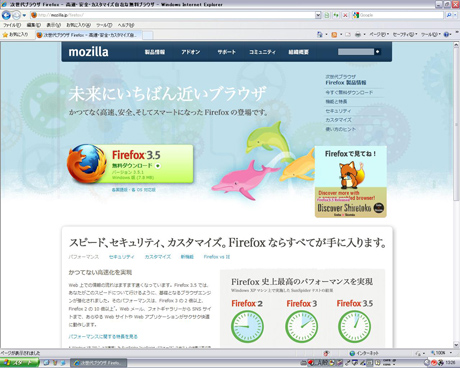Viewport: 460px width, 368px height.
Task: Click the mozilla logo in header
Action: click(x=88, y=52)
